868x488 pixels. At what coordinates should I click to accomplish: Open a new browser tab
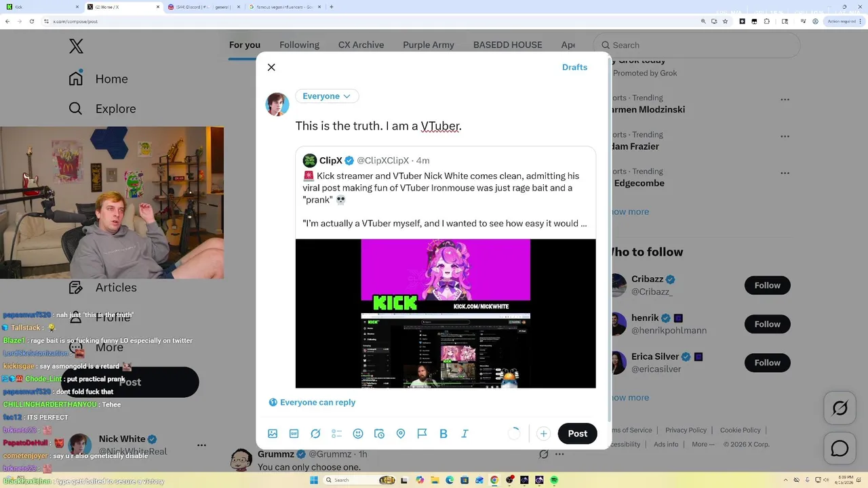pos(331,7)
